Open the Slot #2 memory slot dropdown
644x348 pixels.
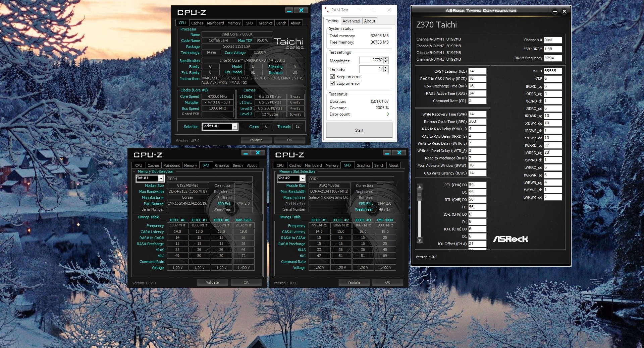pyautogui.click(x=302, y=178)
